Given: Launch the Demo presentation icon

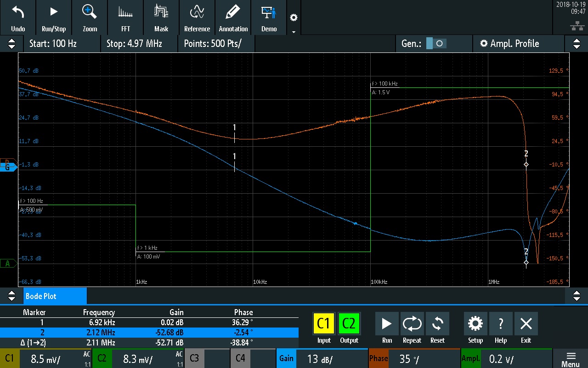Looking at the screenshot, I should [269, 12].
